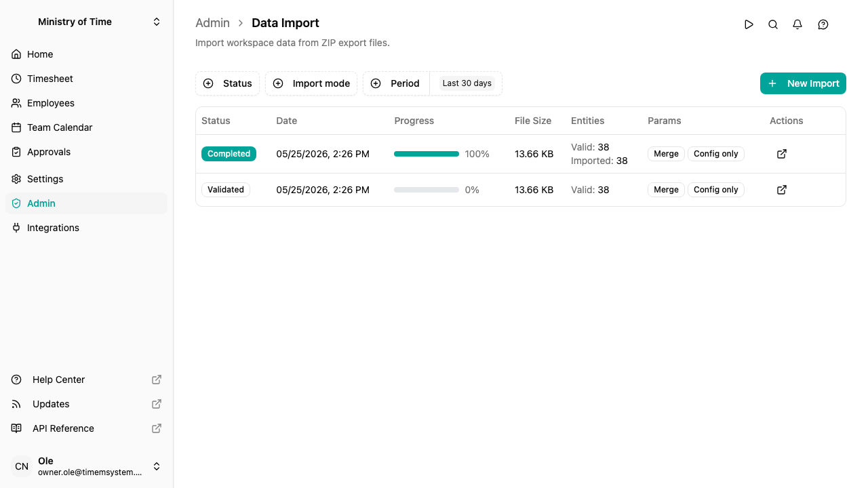This screenshot has width=868, height=488.
Task: Click the Updates feed icon
Action: (16, 404)
